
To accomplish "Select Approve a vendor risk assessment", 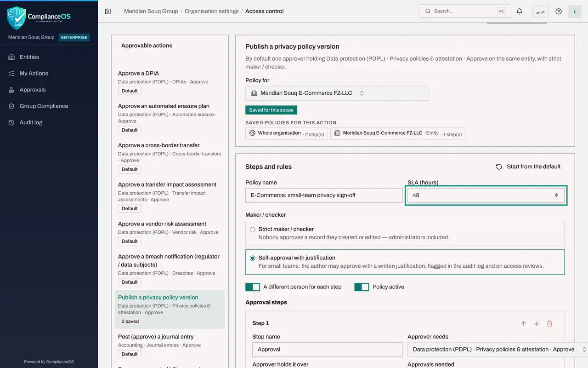I will pos(170,233).
